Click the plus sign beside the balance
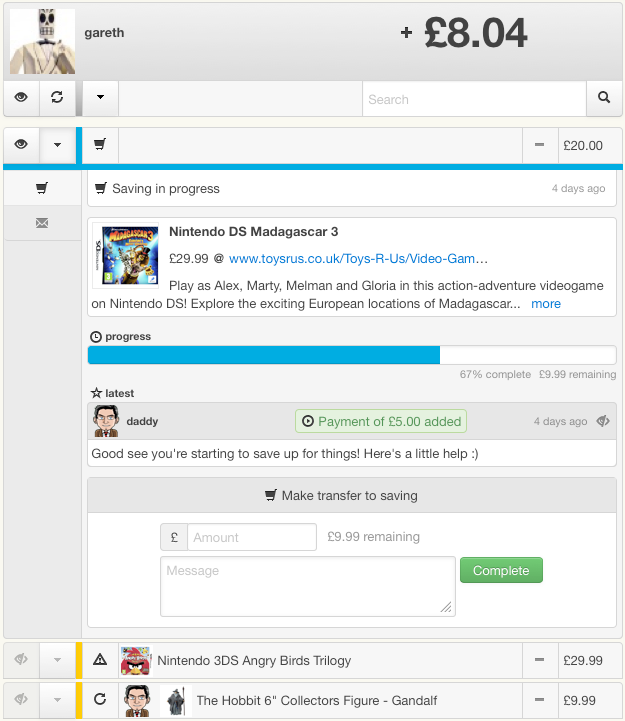 tap(406, 33)
